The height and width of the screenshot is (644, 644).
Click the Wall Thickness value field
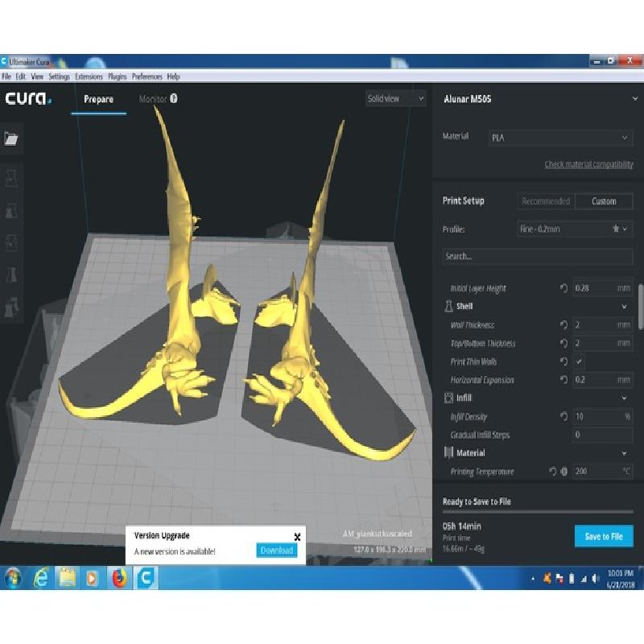[602, 325]
